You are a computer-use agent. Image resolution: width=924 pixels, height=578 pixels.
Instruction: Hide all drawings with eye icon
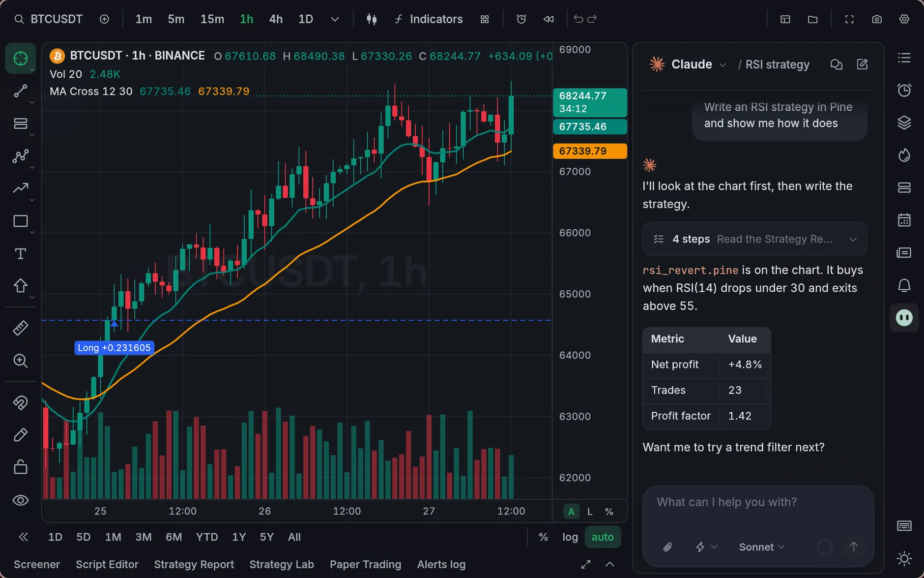(20, 500)
